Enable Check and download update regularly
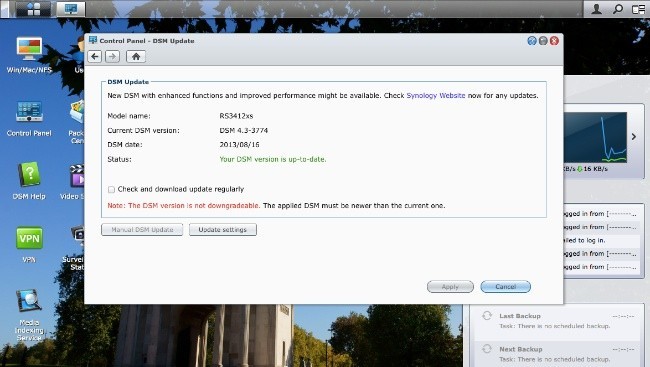Viewport: 650px width, 367px height. pos(111,190)
